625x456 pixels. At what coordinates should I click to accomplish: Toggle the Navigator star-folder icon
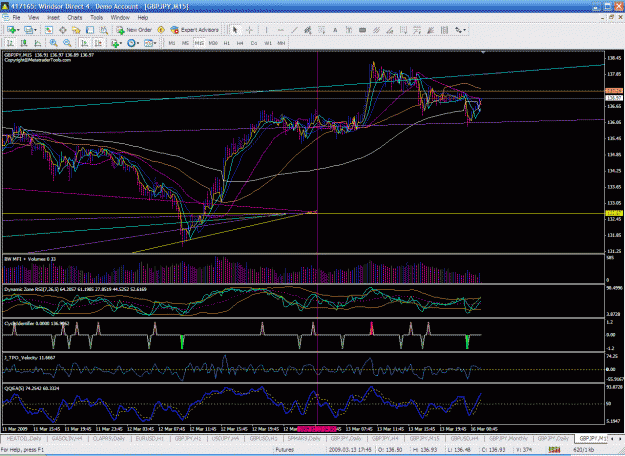(76, 30)
